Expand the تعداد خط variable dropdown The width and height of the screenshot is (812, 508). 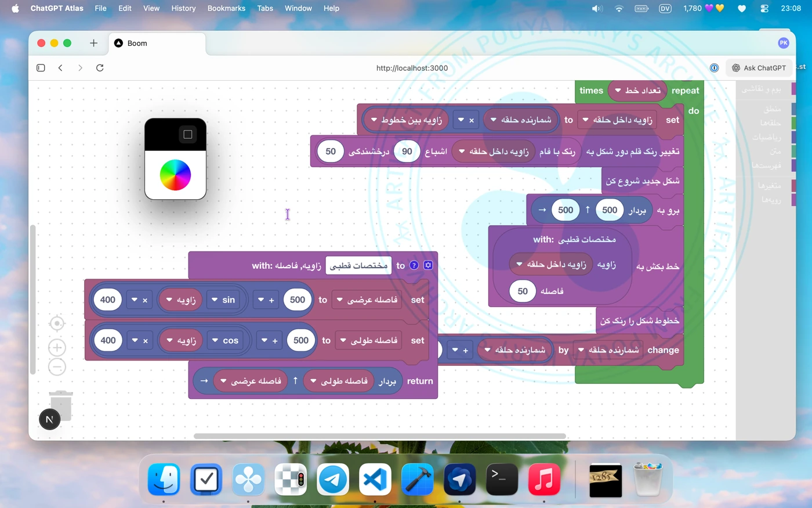click(618, 91)
